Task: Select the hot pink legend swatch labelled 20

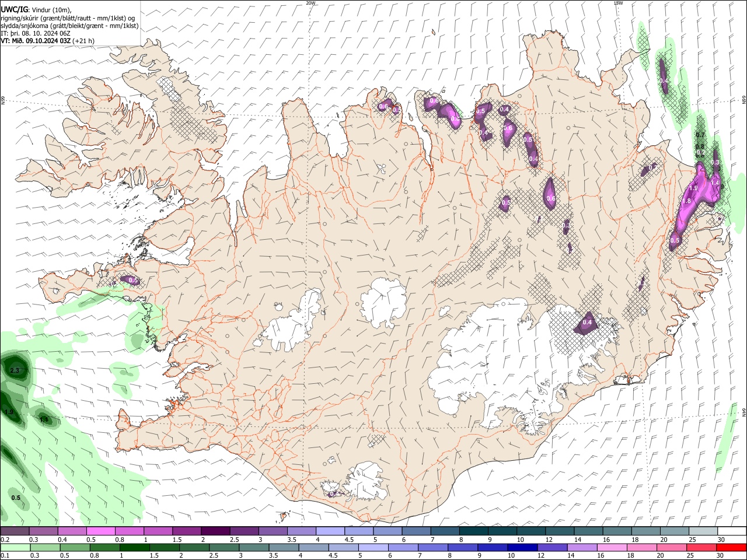Action: (672, 547)
